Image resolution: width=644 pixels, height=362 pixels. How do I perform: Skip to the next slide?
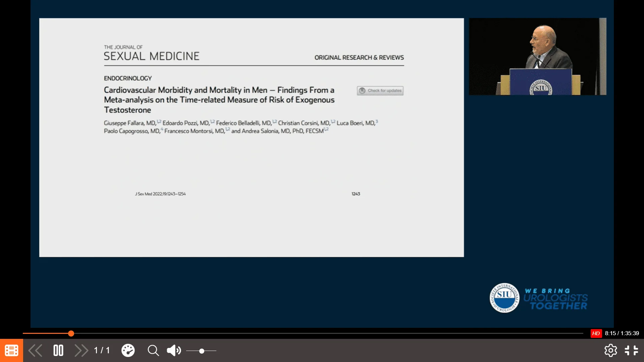[x=81, y=351]
